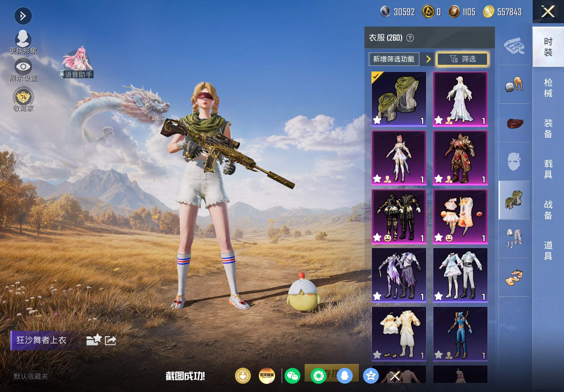Viewport: 564px width, 392px height.
Task: Switch to the 战备 combat gear tab
Action: tap(548, 210)
